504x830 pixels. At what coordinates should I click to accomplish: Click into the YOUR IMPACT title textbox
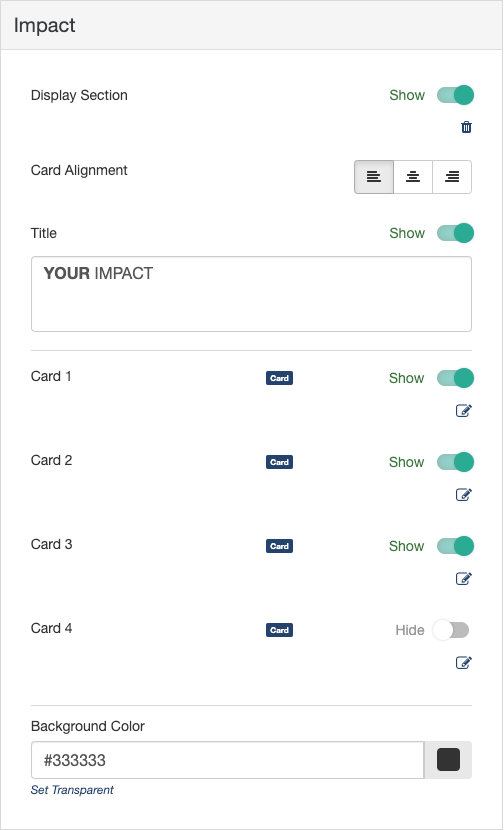pyautogui.click(x=251, y=294)
